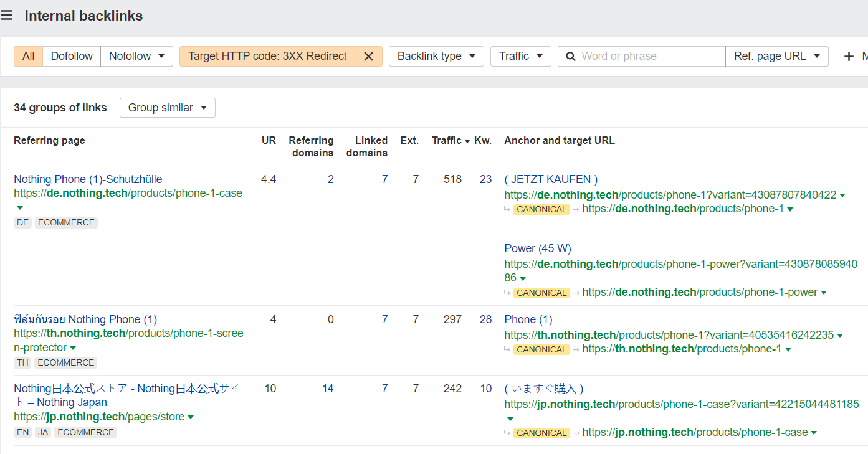Open th.nothing.tech phone-1-screen-protector URL

point(128,341)
